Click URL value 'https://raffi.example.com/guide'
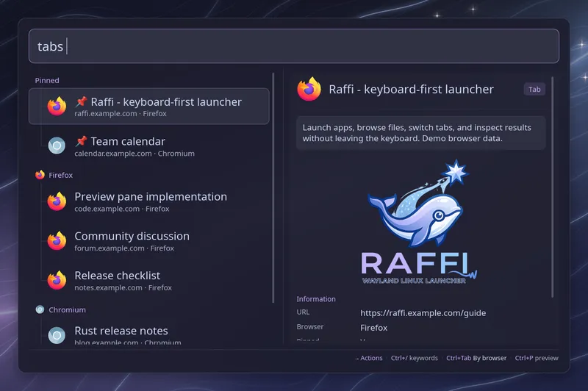 coord(423,312)
